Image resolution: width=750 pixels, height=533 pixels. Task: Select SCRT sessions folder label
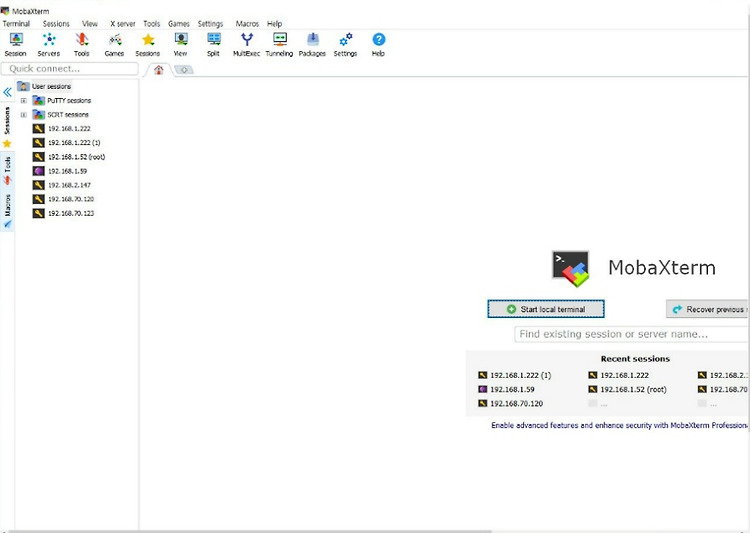pyautogui.click(x=68, y=115)
